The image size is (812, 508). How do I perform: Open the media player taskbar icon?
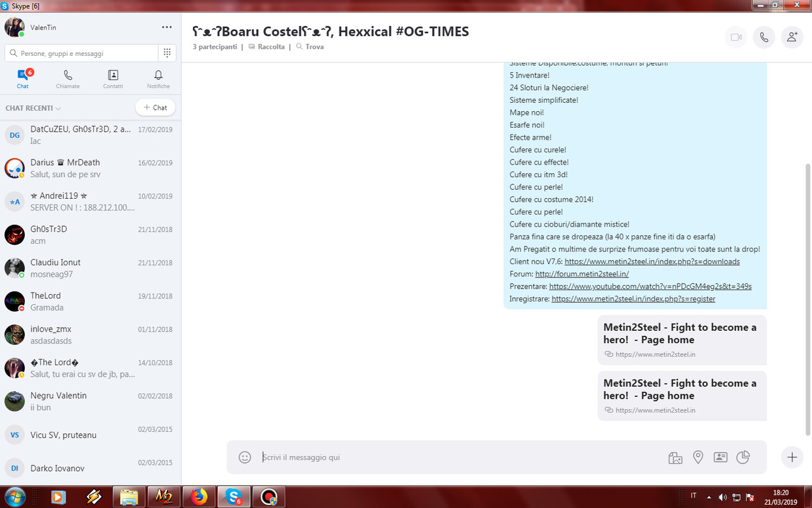(x=58, y=497)
